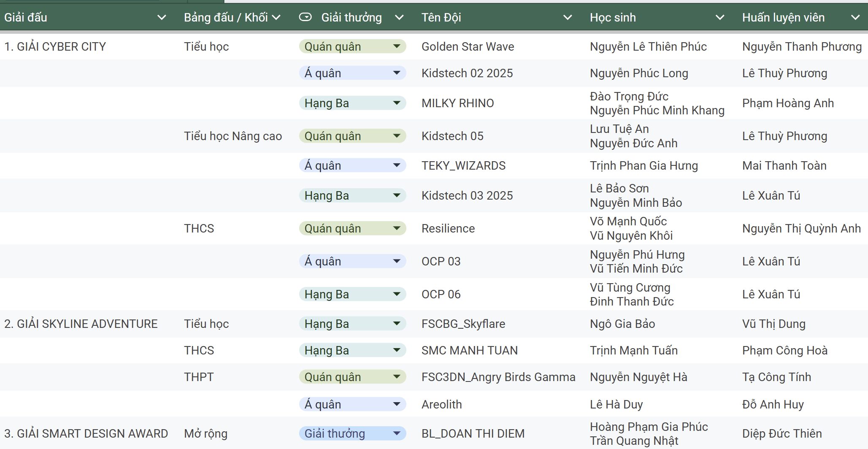The height and width of the screenshot is (449, 868).
Task: Click the 3. GIẢI SMART DESIGN AWARD cell
Action: 86,433
